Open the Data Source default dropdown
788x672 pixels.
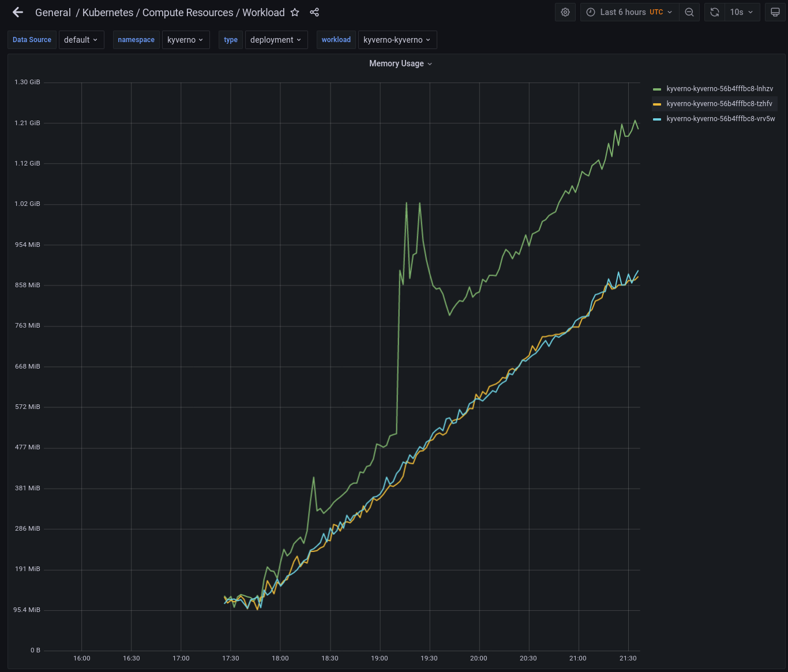point(81,40)
